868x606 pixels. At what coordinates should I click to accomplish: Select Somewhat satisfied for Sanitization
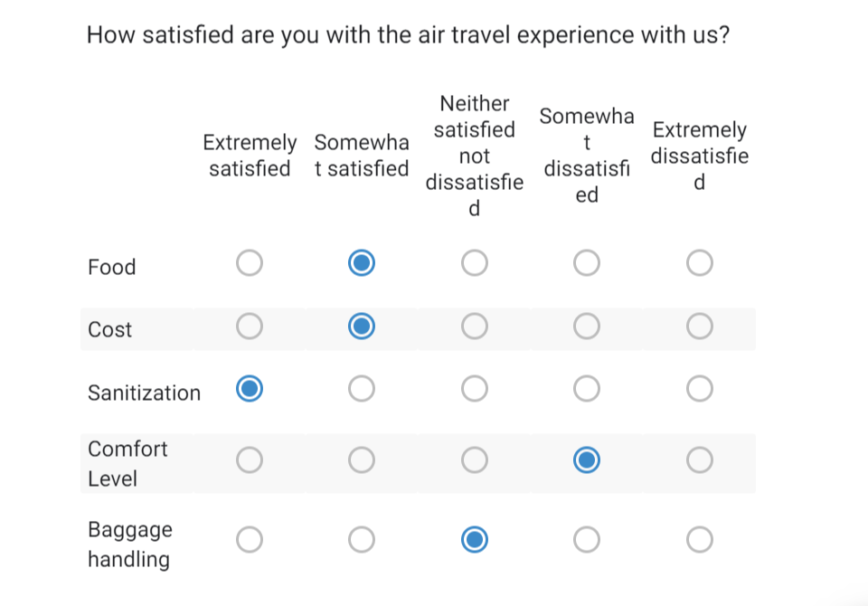point(362,389)
